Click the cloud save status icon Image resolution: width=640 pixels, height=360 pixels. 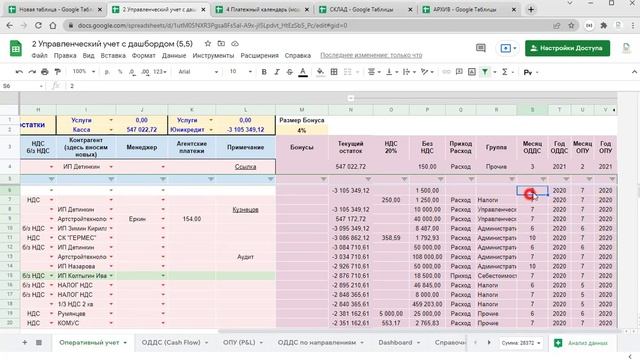235,43
